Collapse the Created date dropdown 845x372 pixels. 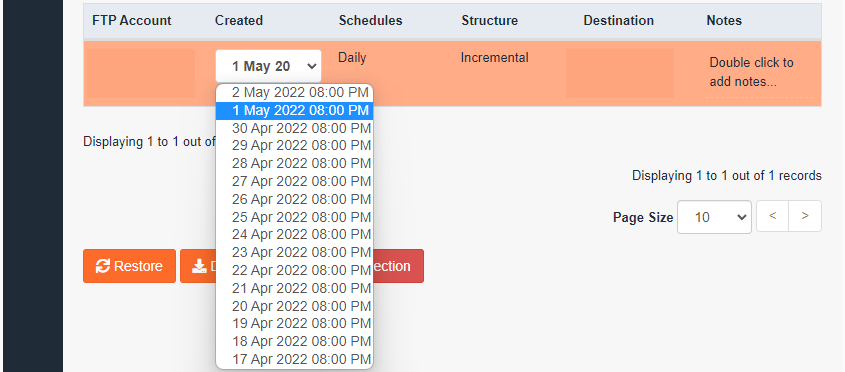[268, 66]
